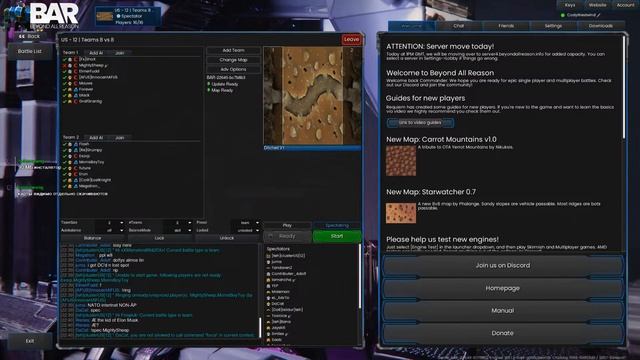
Task: Click the Change Map button
Action: (233, 60)
